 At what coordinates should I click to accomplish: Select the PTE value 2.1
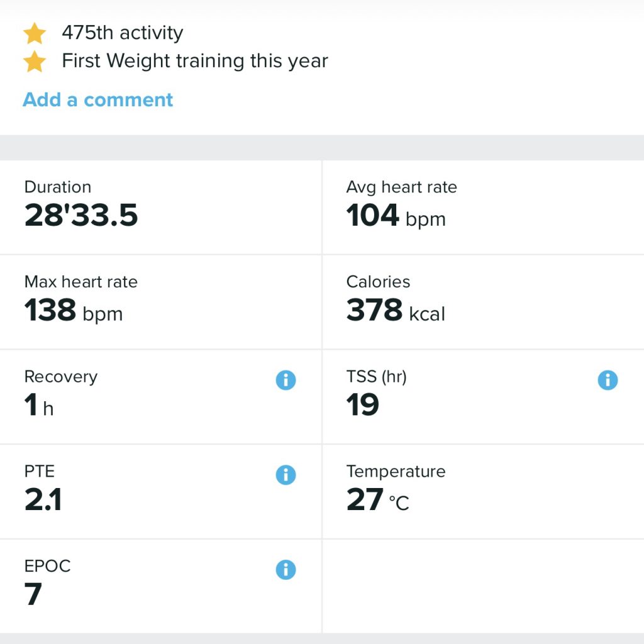(43, 501)
